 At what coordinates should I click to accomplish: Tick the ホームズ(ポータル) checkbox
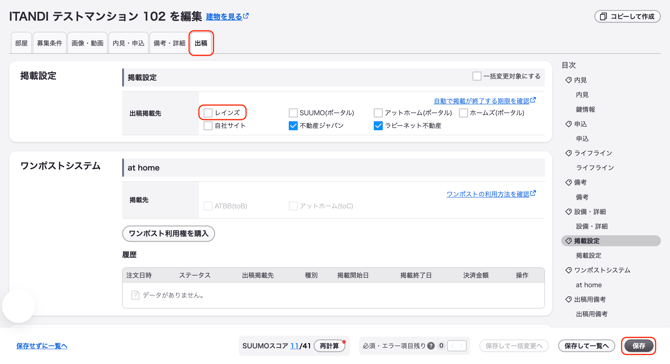[x=463, y=113]
